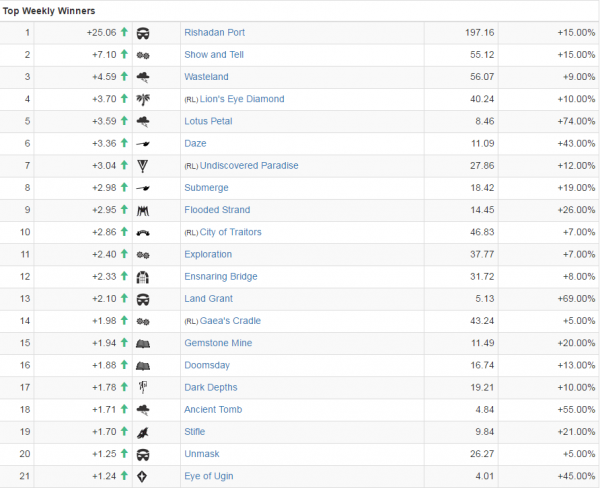Open the Dark Depths card link
600x488 pixels.
[x=210, y=388]
